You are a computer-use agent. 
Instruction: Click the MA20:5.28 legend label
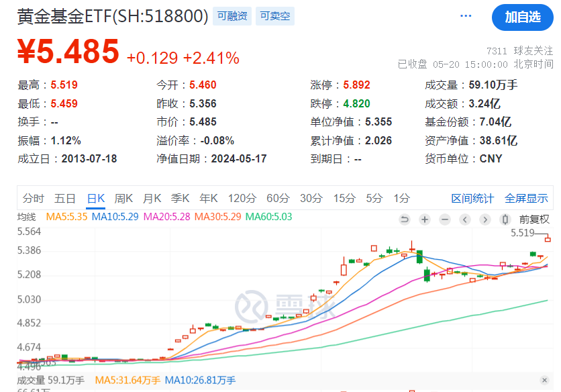(x=166, y=217)
